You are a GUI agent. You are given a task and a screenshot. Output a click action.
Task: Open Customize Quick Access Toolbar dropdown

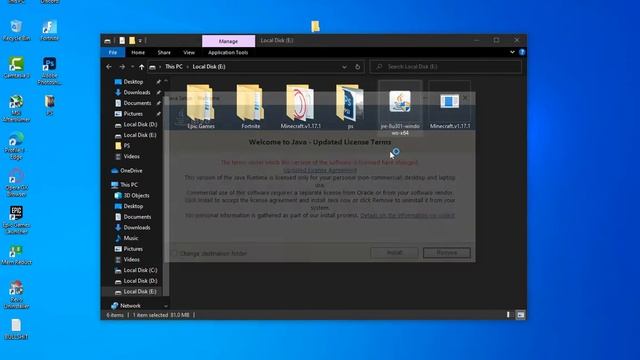point(140,40)
